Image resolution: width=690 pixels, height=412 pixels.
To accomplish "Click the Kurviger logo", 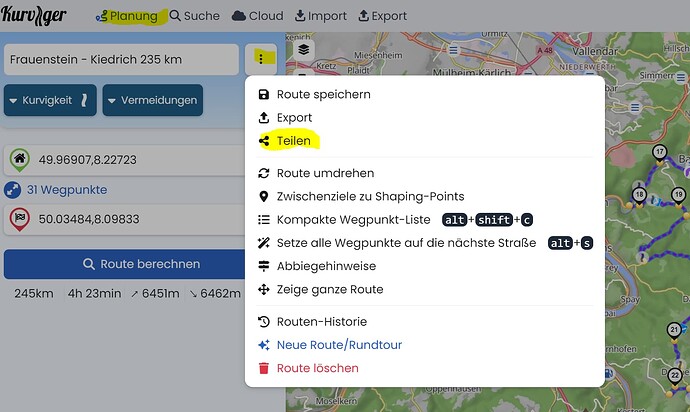I will click(33, 16).
